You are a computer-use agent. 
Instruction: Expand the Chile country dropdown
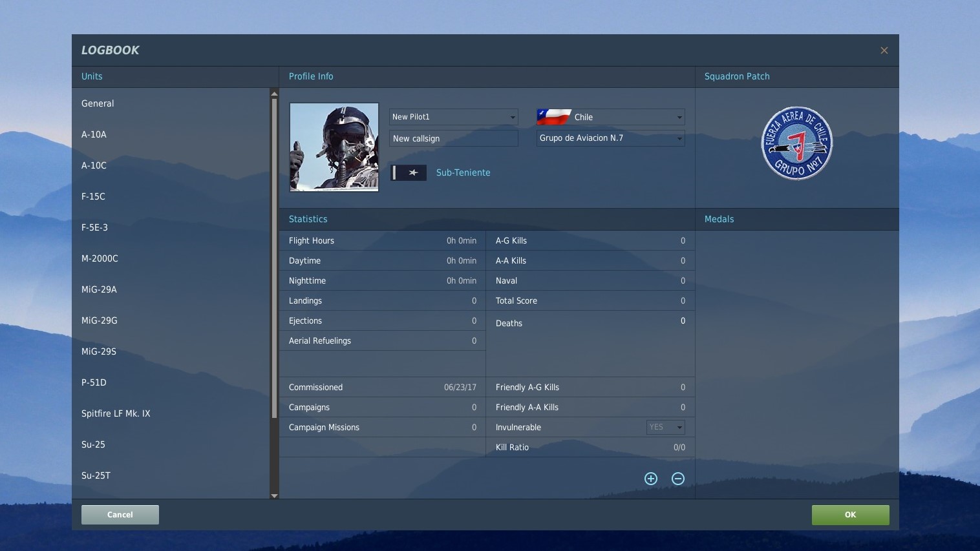tap(679, 118)
